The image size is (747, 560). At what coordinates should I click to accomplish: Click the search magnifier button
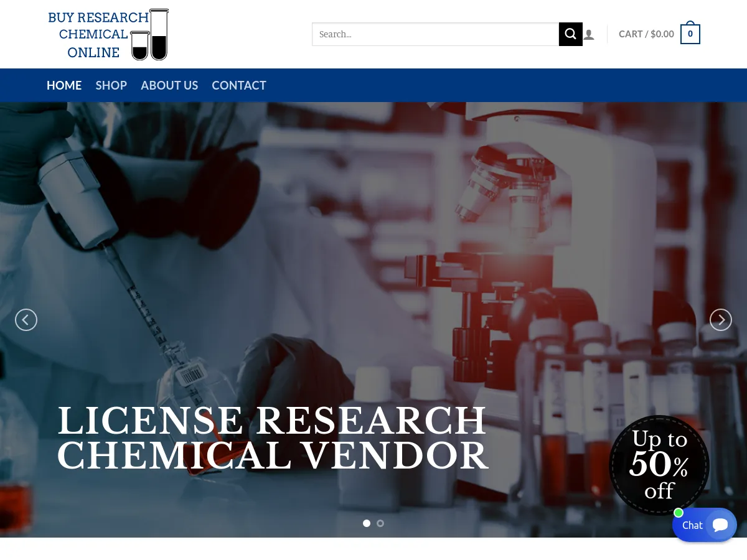pos(570,34)
